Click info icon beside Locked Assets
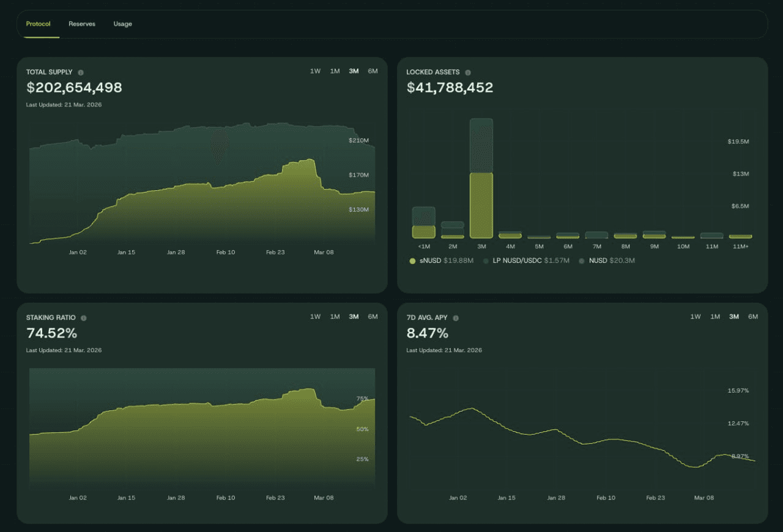 point(468,72)
